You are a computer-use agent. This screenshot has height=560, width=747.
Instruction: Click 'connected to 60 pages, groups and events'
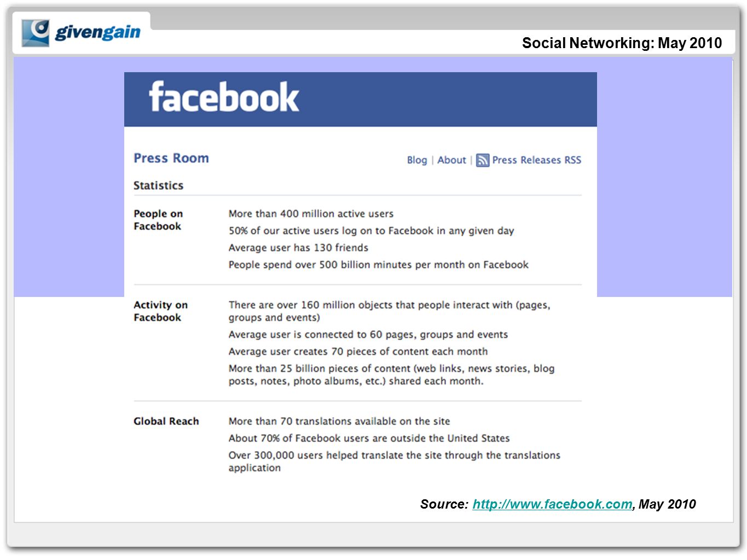tap(368, 335)
